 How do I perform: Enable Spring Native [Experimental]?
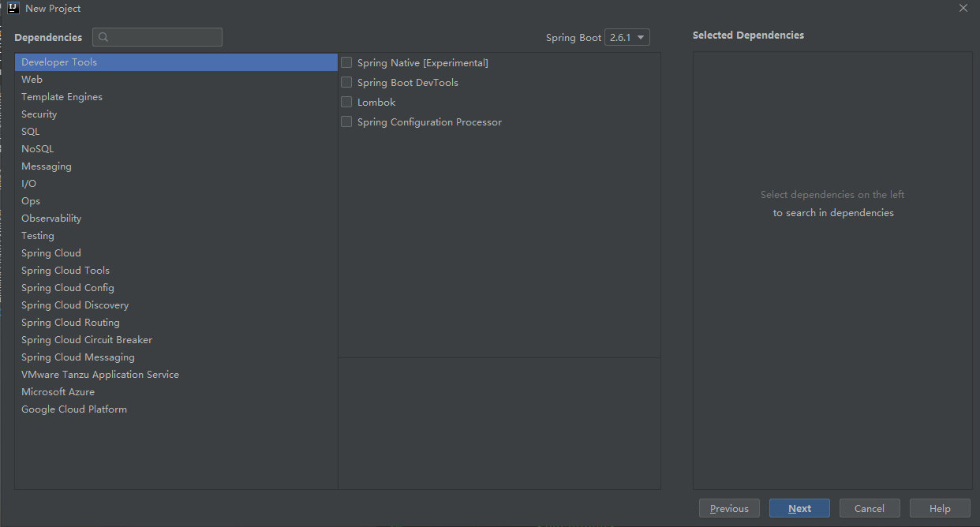(x=346, y=62)
